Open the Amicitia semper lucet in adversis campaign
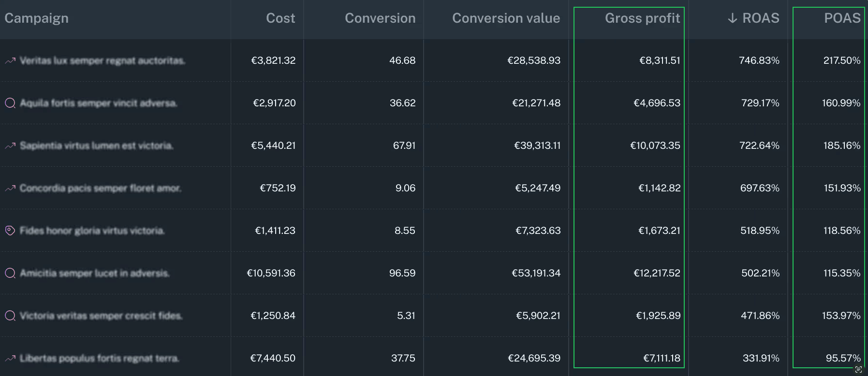The height and width of the screenshot is (376, 868). [x=95, y=273]
